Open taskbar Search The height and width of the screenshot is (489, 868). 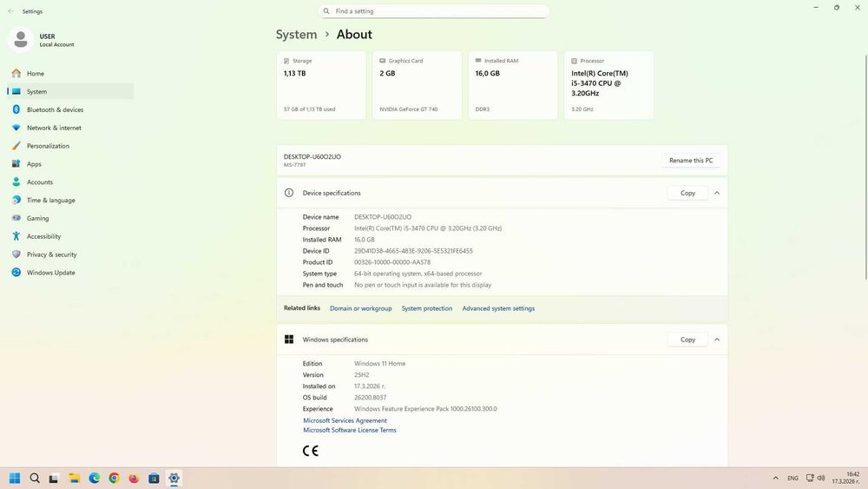pos(35,478)
